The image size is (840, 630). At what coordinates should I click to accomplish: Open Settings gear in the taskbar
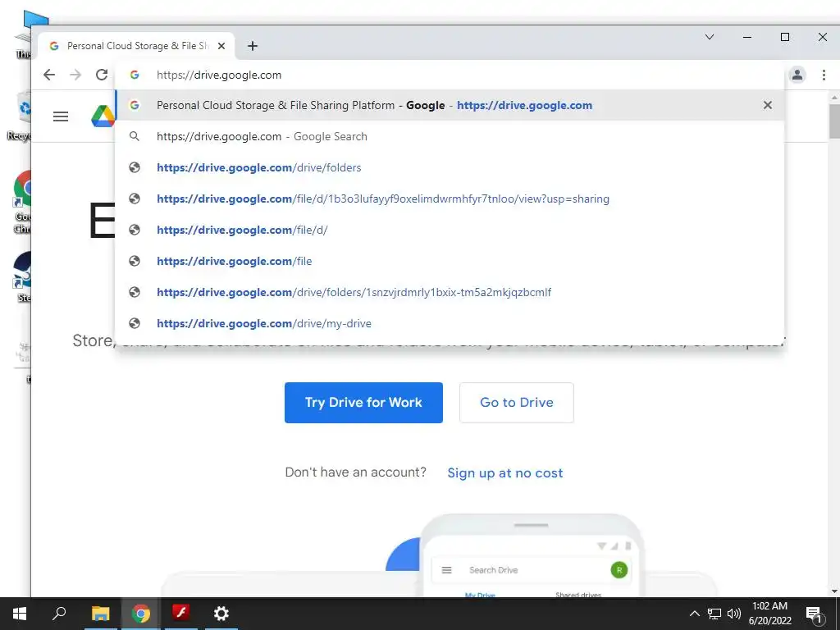coord(221,614)
